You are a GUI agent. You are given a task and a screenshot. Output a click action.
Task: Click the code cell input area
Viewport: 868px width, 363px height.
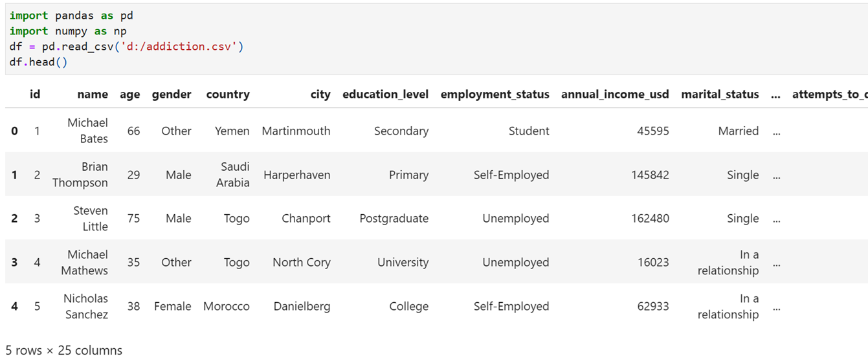click(434, 39)
